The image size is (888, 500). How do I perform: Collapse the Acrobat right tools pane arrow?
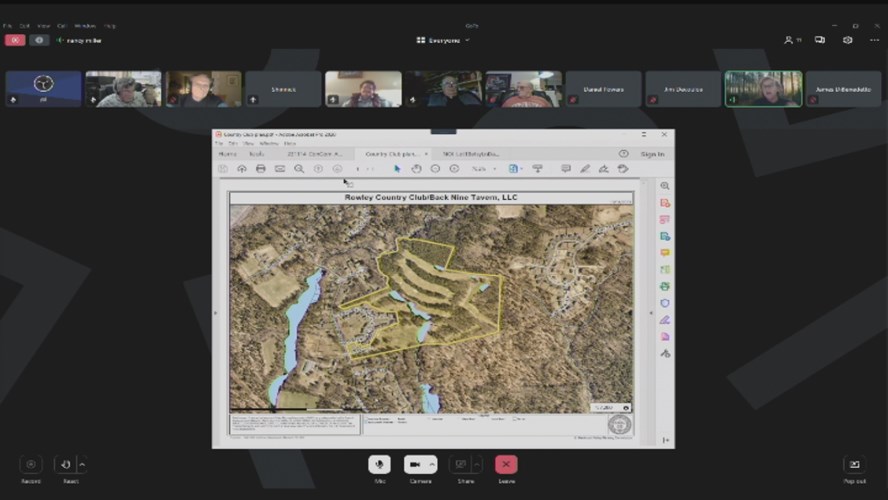point(651,313)
